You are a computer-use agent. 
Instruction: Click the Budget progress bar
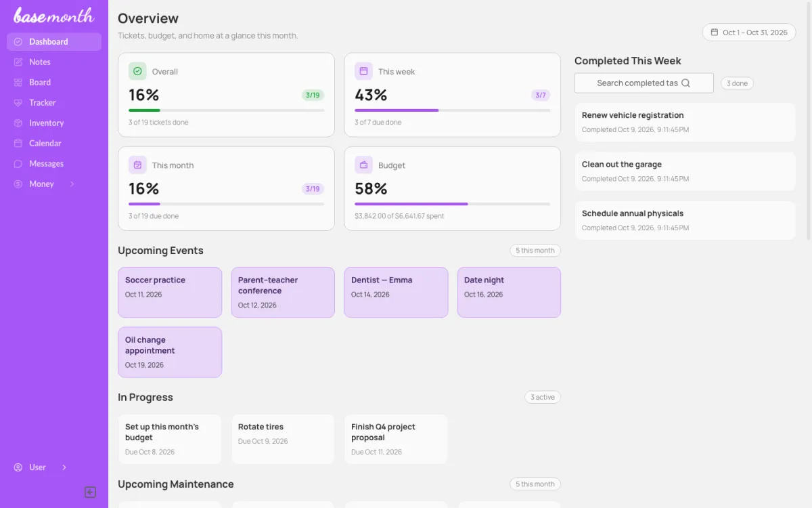(452, 204)
